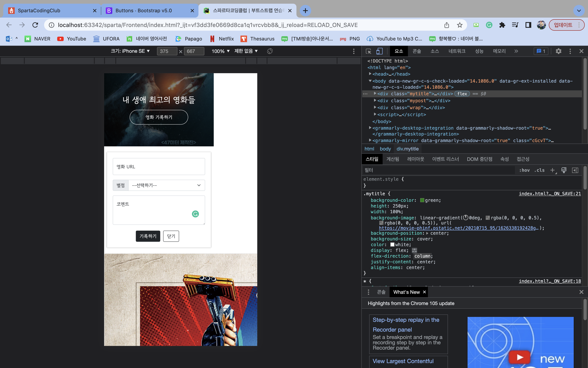Reload the page with the refresh icon
This screenshot has width=588, height=368.
[35, 25]
